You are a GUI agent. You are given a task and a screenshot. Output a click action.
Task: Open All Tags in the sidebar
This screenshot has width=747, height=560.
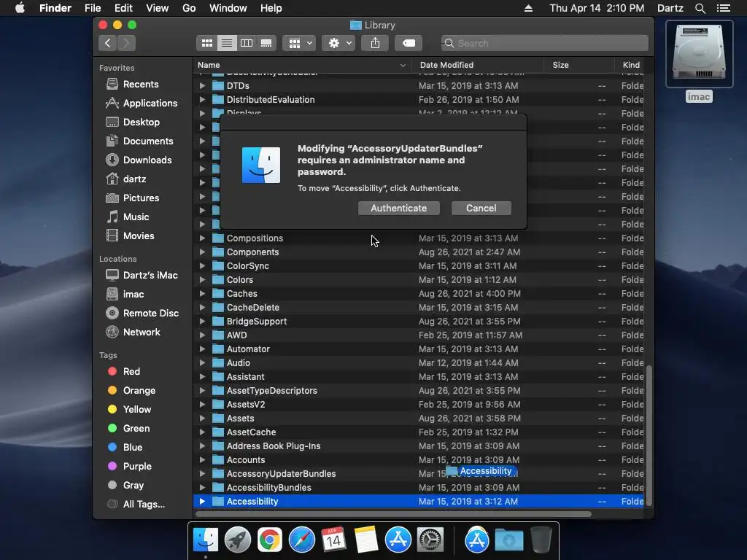(136, 505)
